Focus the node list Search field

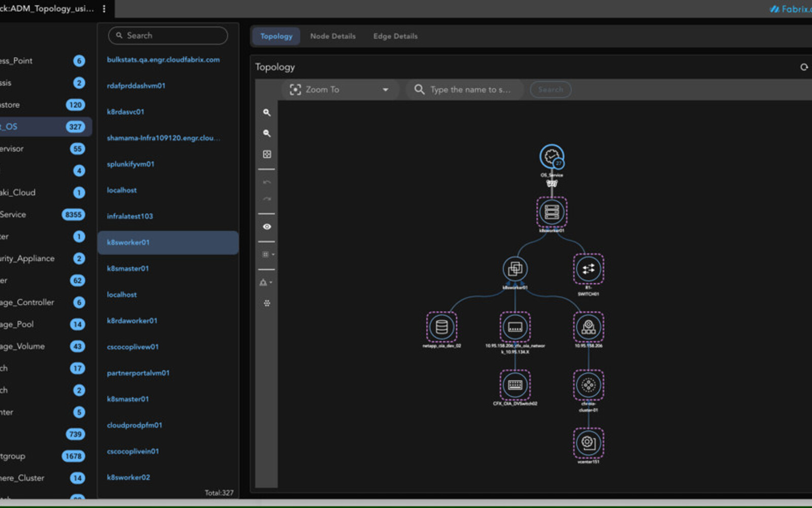click(x=168, y=36)
